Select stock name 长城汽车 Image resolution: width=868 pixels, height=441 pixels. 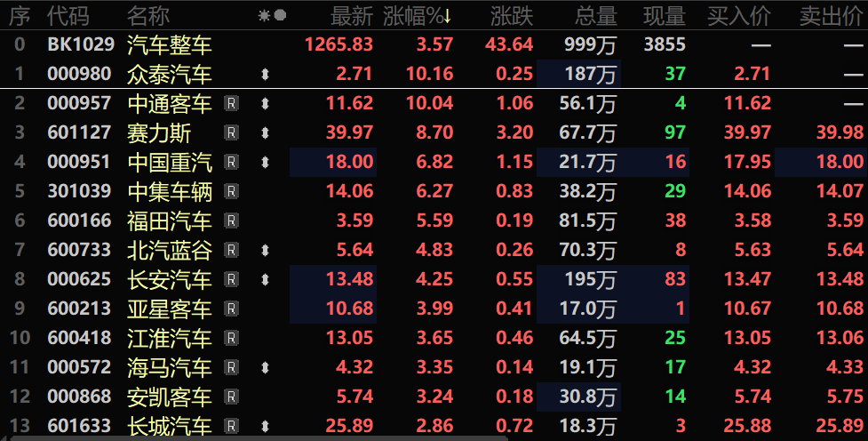170,427
